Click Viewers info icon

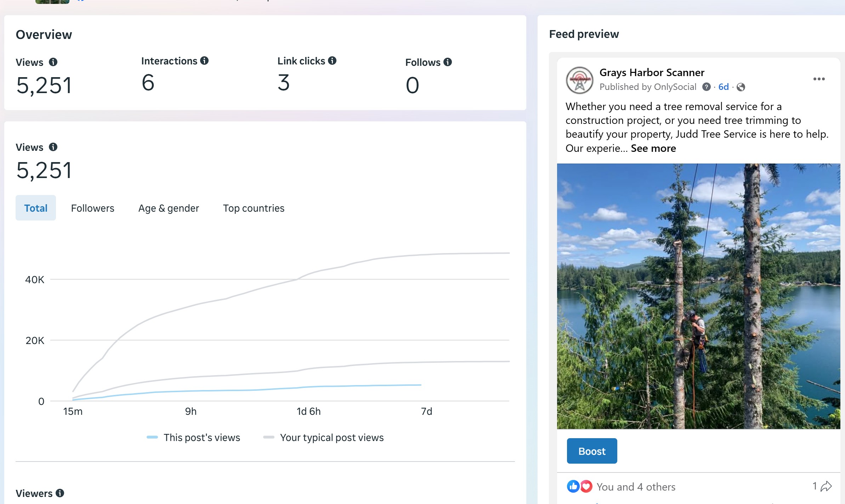coord(60,493)
